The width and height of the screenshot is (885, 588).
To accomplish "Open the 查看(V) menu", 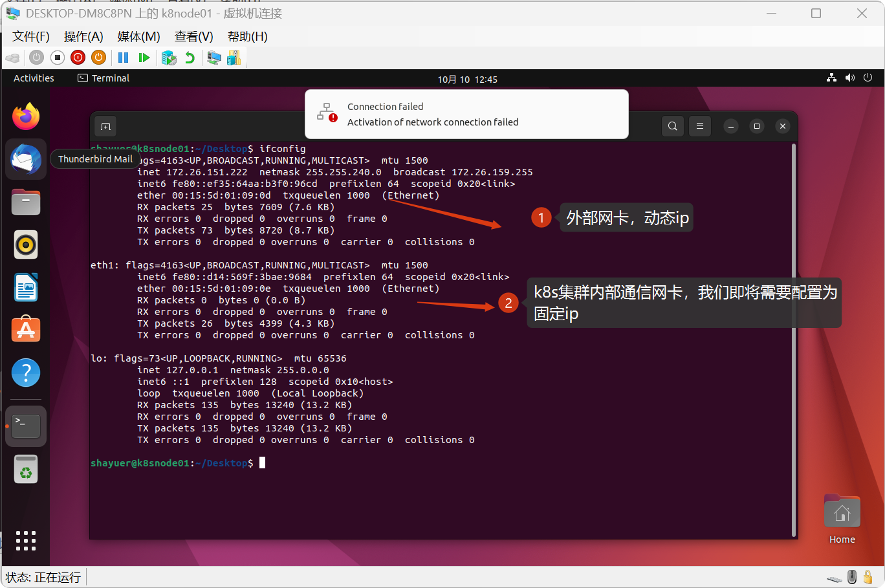I will pos(193,37).
